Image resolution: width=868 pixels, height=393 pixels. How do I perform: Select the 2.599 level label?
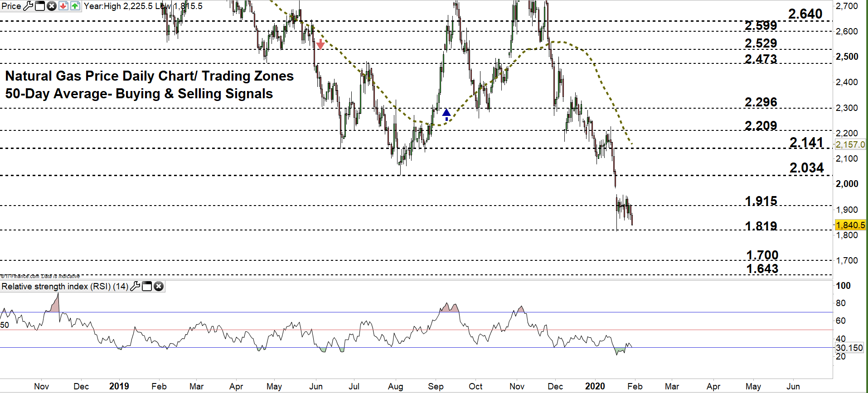(x=761, y=26)
